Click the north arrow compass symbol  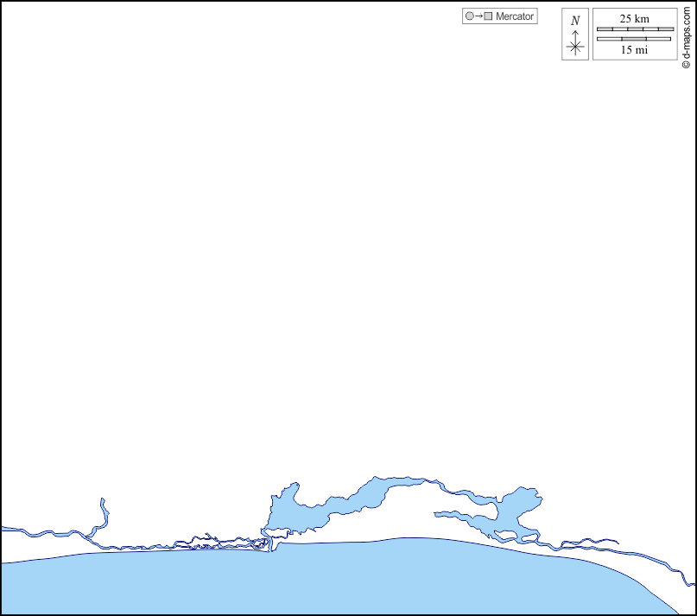click(575, 43)
